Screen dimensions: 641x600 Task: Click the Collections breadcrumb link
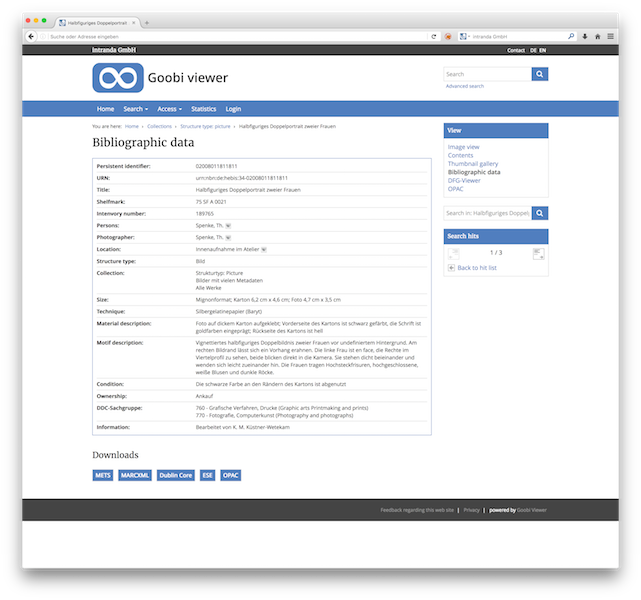coord(159,126)
